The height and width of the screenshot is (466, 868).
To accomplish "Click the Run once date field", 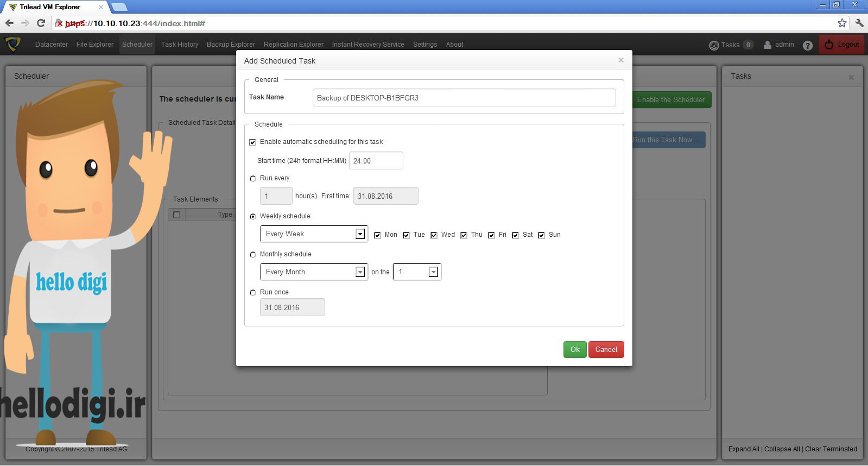I will pos(293,307).
